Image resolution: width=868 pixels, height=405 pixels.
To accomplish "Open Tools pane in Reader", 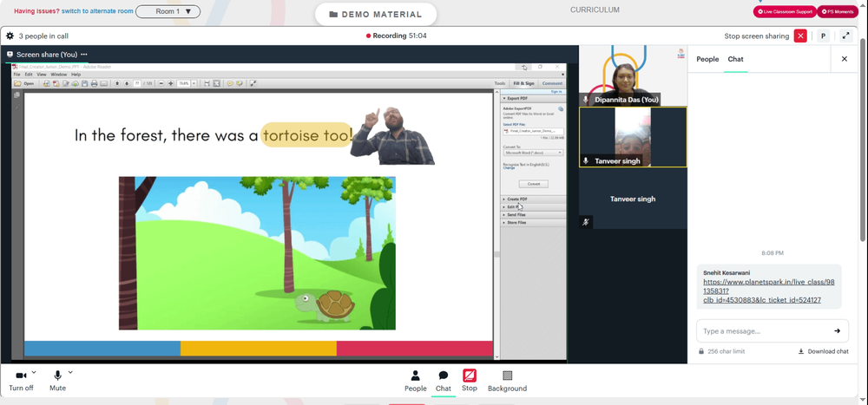I will [499, 83].
